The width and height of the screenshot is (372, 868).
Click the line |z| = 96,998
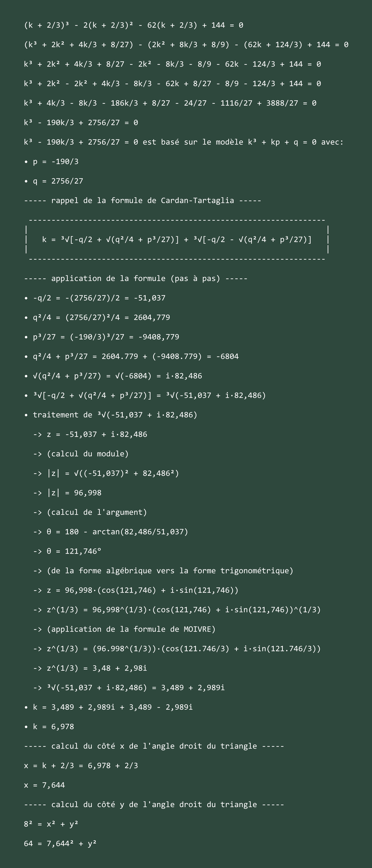pyautogui.click(x=67, y=493)
